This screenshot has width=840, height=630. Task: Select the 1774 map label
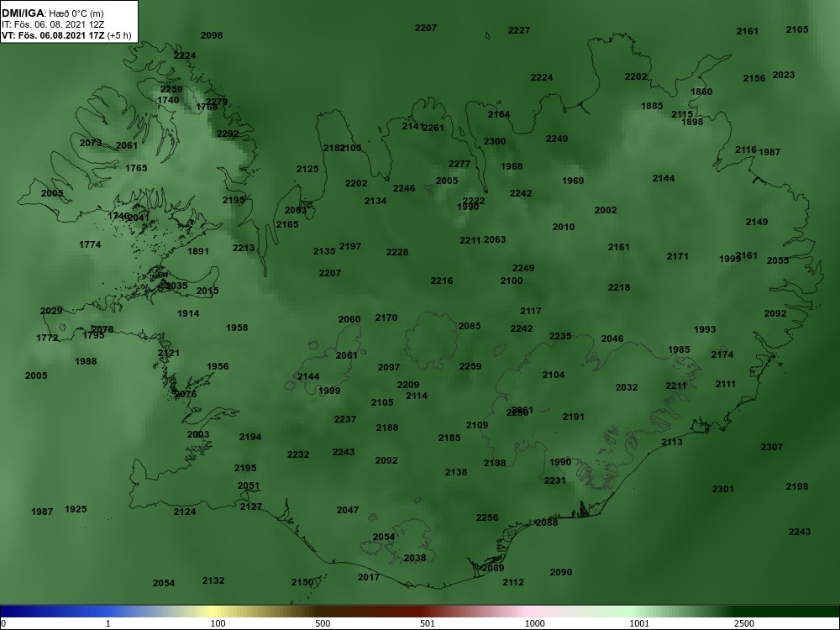(90, 244)
